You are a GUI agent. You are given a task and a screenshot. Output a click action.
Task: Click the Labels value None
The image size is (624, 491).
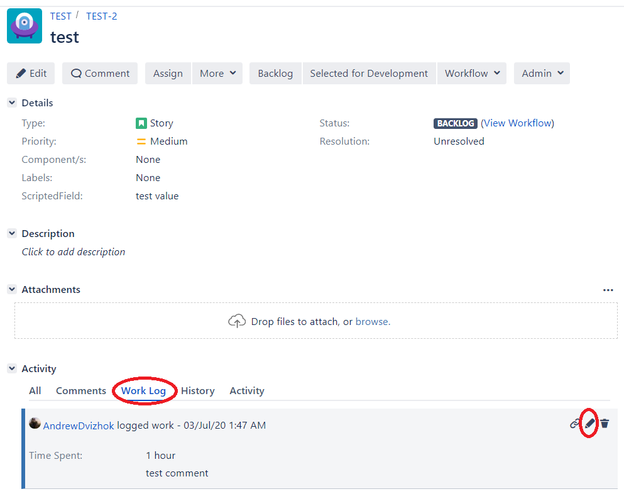pyautogui.click(x=148, y=178)
